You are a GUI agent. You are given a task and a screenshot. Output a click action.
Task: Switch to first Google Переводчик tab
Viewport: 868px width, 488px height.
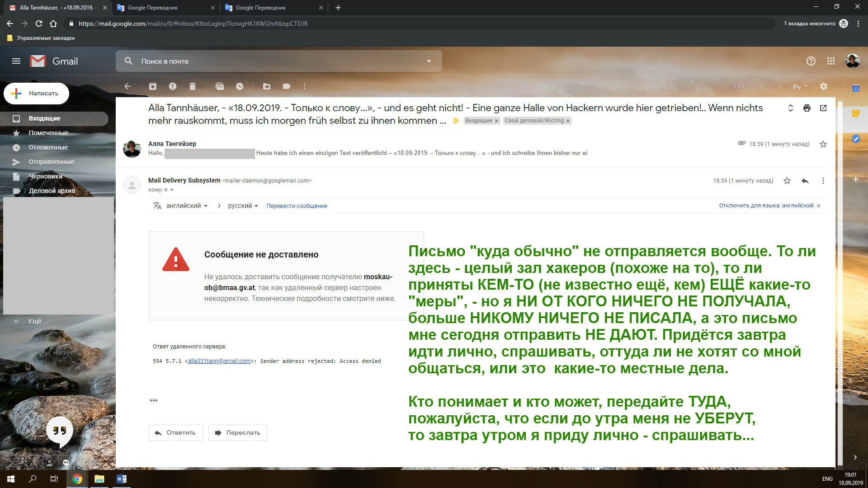pos(165,8)
